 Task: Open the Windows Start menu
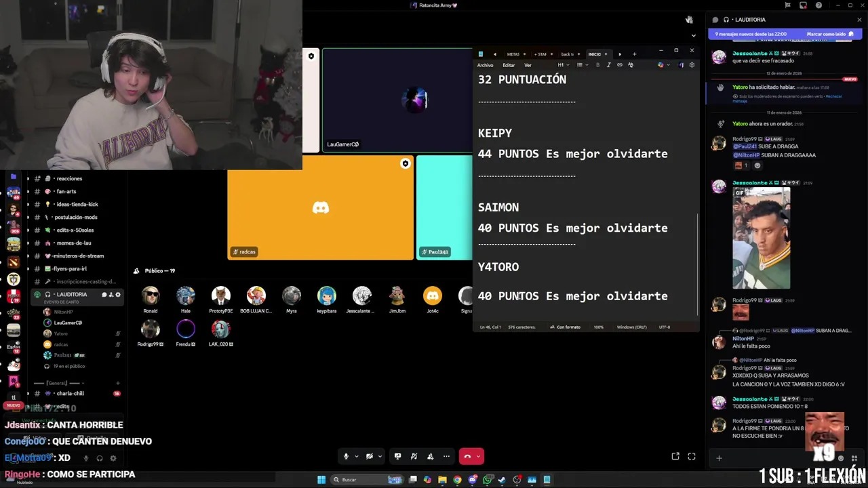point(321,480)
